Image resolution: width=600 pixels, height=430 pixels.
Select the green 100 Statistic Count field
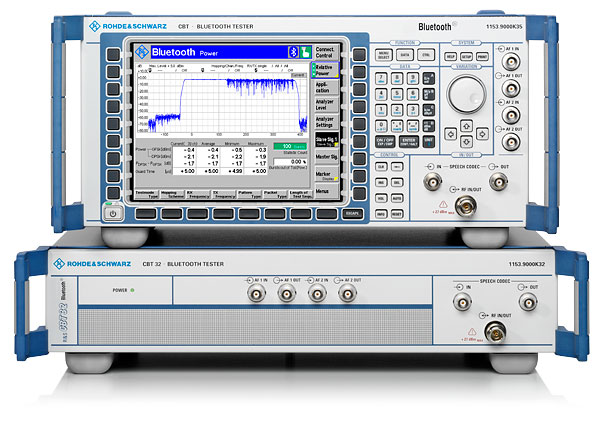[x=290, y=147]
